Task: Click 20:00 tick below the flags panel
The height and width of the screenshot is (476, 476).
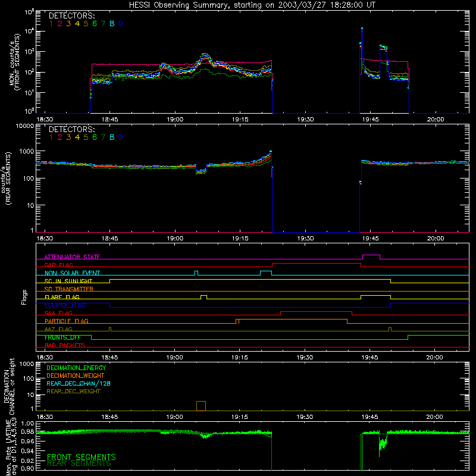Action: [x=435, y=358]
